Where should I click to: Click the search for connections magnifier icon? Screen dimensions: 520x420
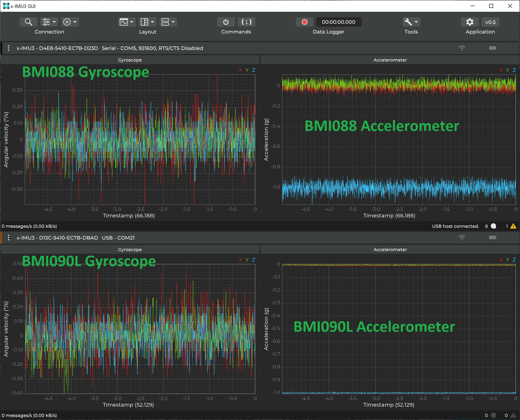29,22
